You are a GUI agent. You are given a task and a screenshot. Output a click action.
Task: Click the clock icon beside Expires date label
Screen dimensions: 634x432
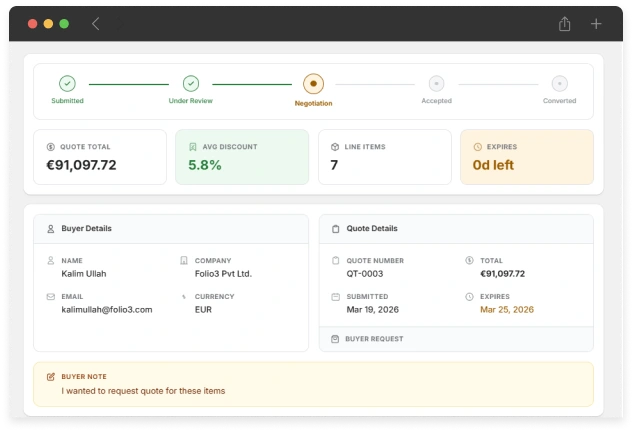tap(469, 297)
